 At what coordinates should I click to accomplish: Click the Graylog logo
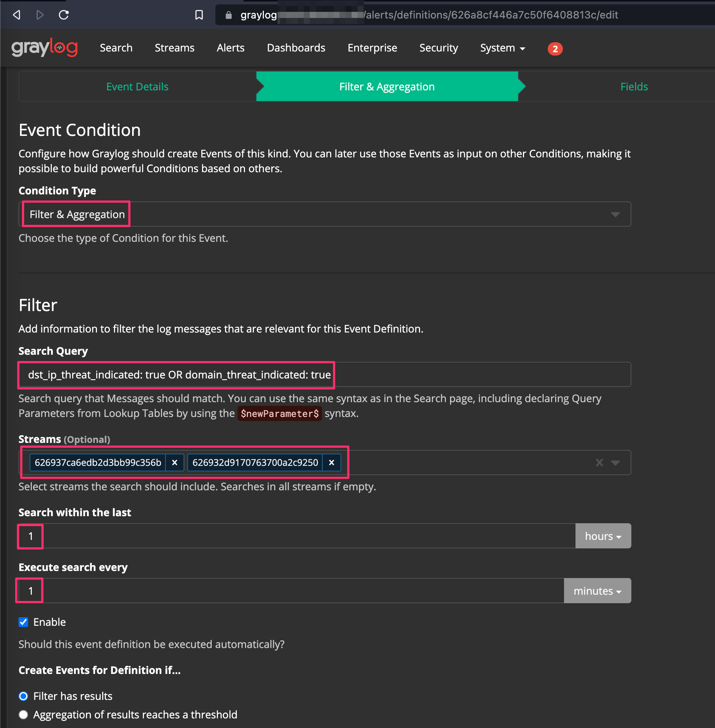pos(45,48)
